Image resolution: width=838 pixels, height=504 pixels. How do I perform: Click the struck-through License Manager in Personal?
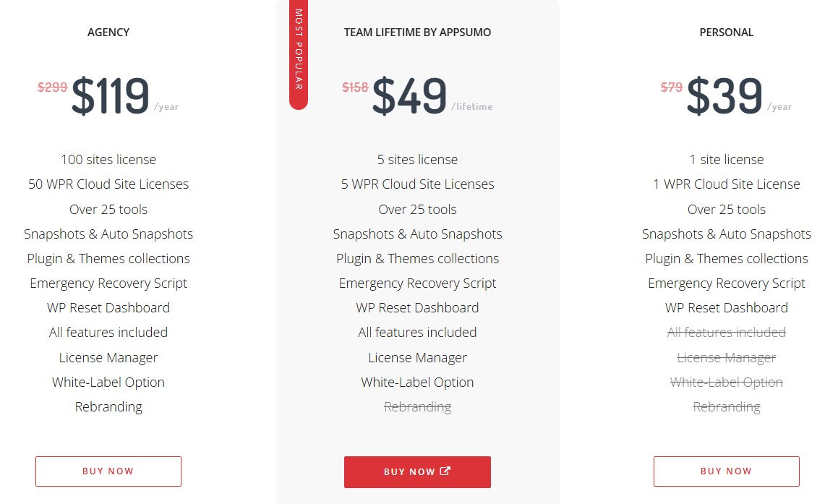[x=727, y=358]
